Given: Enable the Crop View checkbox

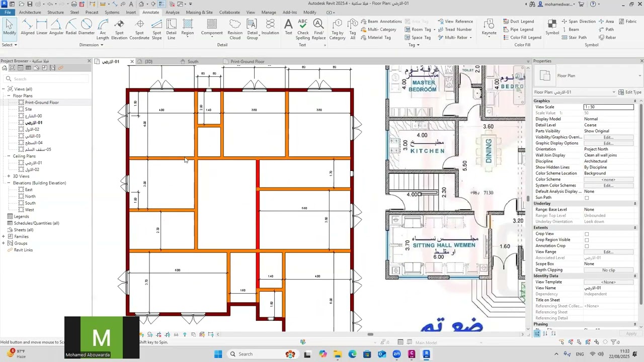Looking at the screenshot, I should [587, 234].
